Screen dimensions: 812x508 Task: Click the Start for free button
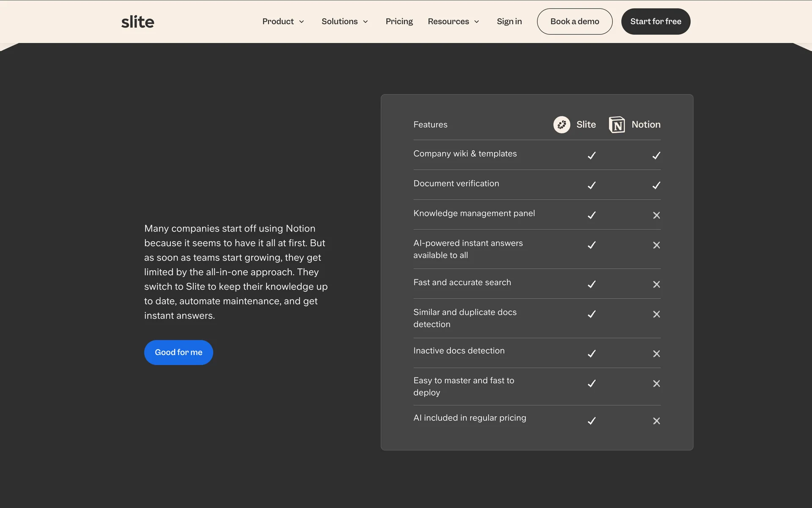(655, 22)
